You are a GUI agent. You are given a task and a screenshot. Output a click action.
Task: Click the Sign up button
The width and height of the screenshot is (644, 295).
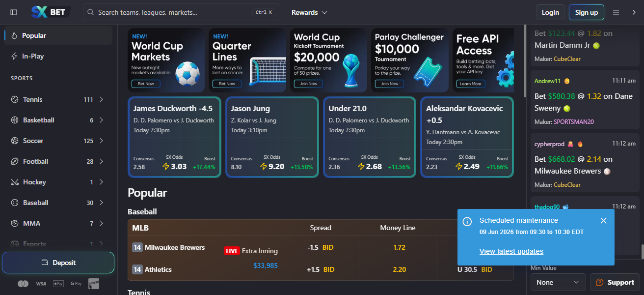[586, 12]
